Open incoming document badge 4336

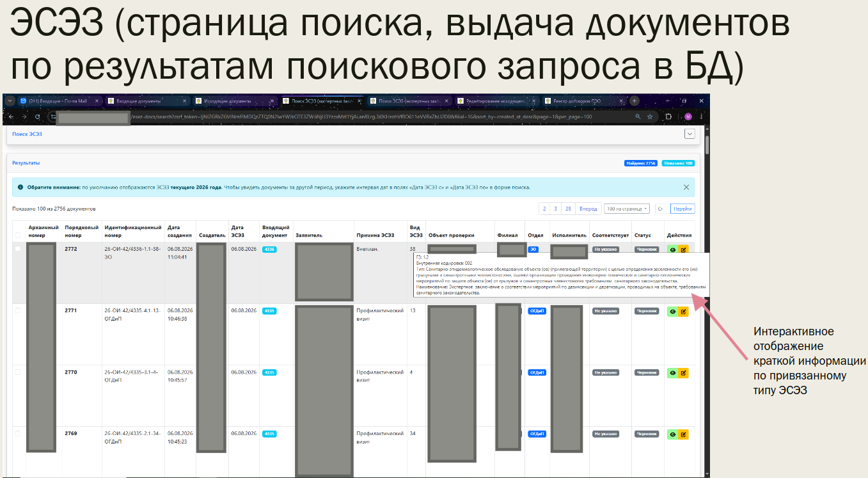click(x=269, y=250)
